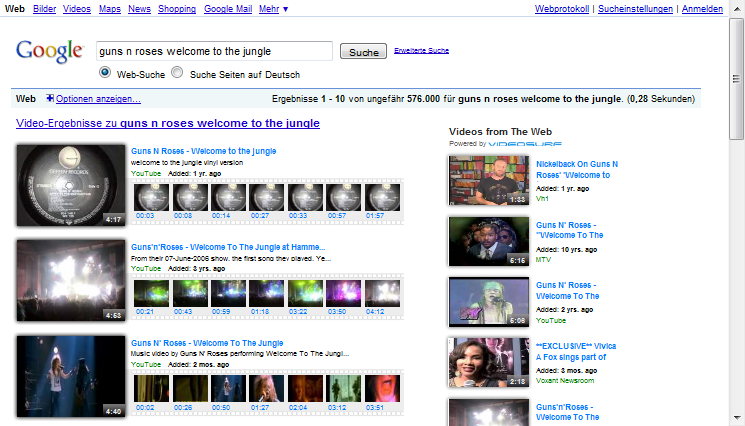745x426 pixels.
Task: Click the Google logo
Action: [x=49, y=51]
